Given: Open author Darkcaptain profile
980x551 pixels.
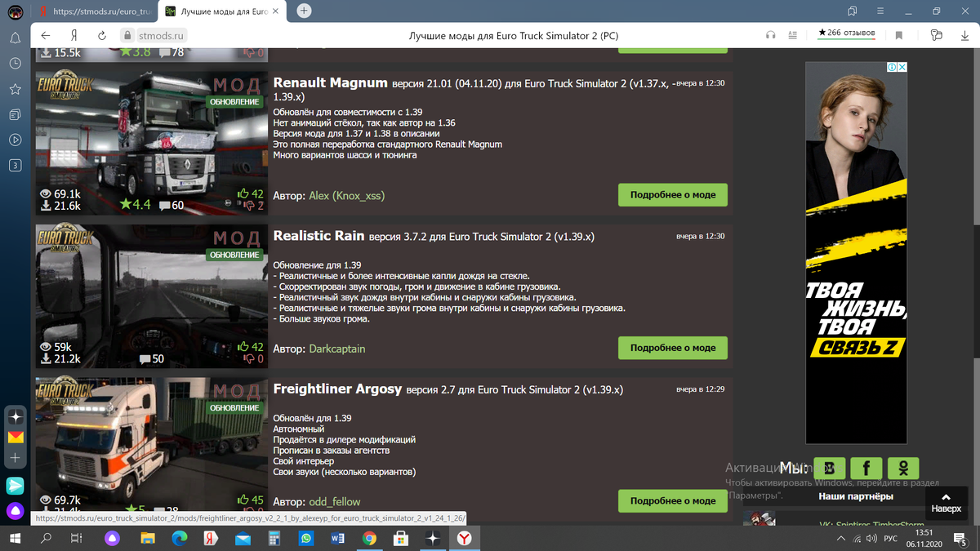Looking at the screenshot, I should (337, 349).
